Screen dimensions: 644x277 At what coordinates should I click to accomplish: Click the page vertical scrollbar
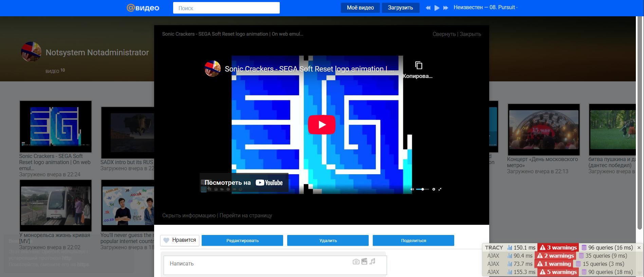click(x=640, y=123)
